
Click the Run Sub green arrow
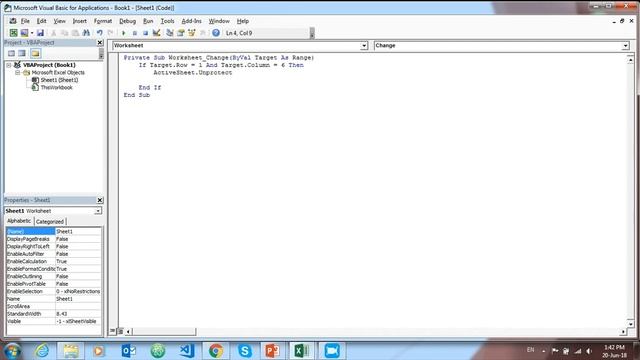(x=124, y=33)
